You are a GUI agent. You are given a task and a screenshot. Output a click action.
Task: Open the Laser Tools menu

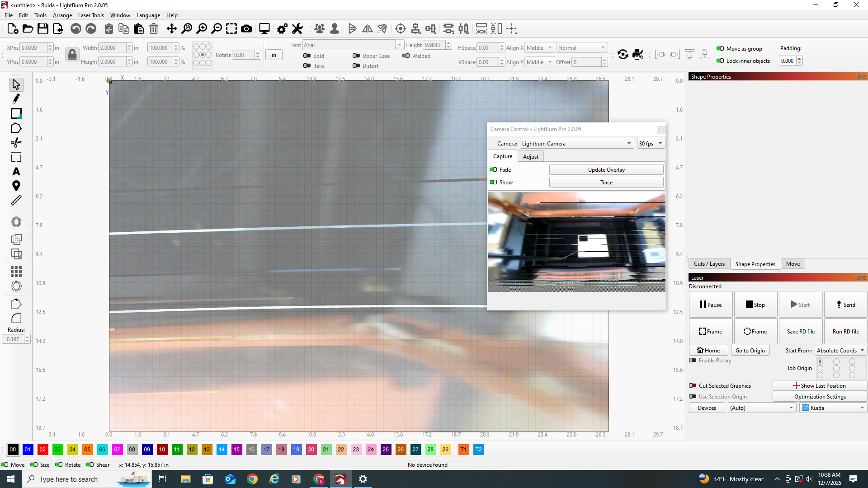(x=91, y=15)
